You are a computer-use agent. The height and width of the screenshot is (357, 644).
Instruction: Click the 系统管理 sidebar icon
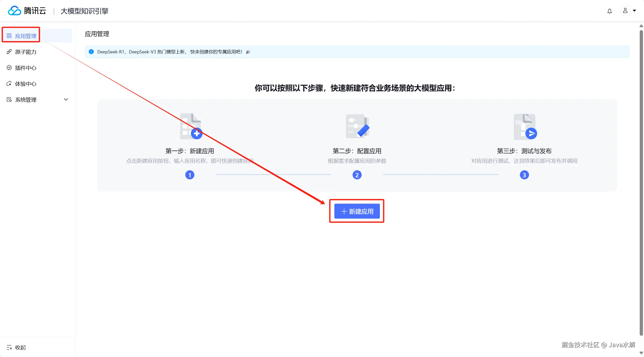pyautogui.click(x=9, y=100)
